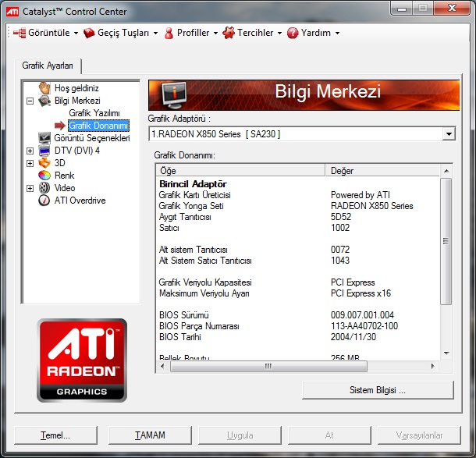Click the DTV (DVI) 4 display icon

click(44, 151)
